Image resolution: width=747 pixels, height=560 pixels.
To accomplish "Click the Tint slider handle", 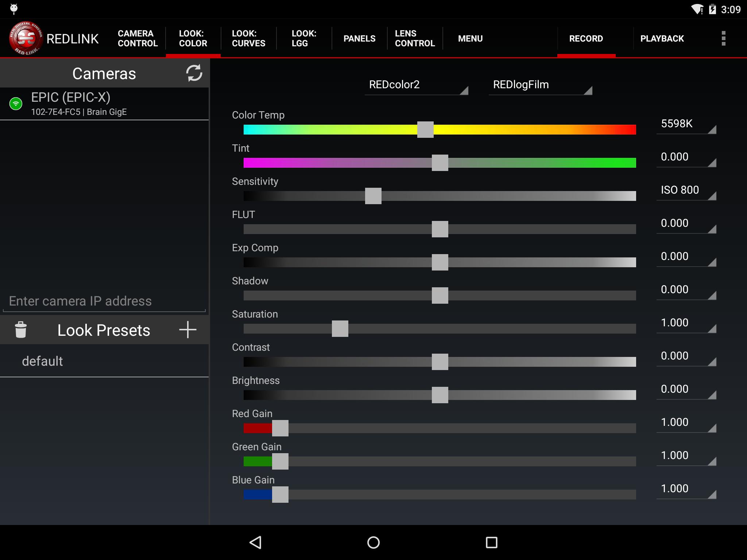I will click(x=440, y=163).
